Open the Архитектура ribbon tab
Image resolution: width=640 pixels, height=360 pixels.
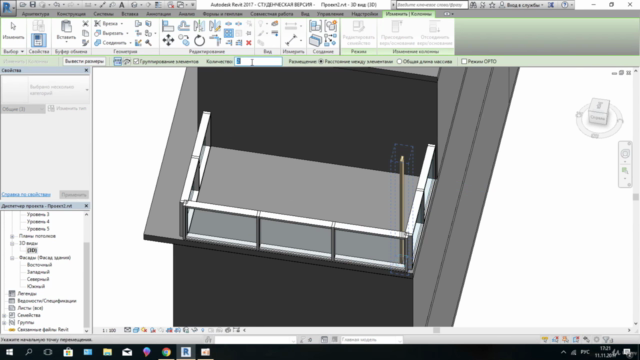(x=36, y=14)
